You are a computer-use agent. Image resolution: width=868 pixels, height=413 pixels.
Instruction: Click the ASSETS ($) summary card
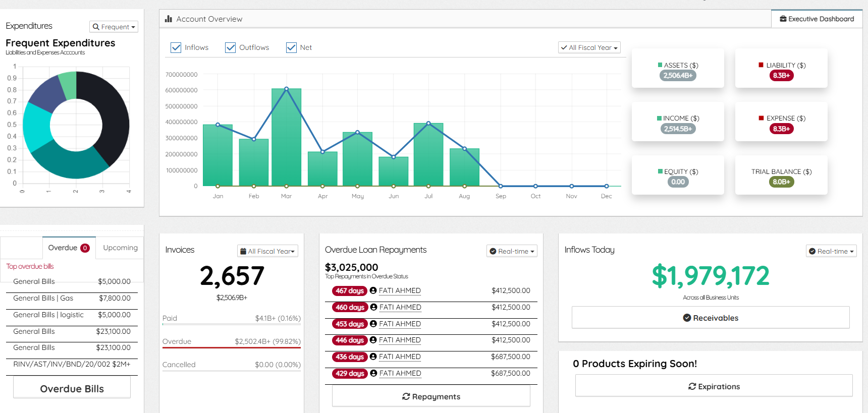tap(678, 68)
